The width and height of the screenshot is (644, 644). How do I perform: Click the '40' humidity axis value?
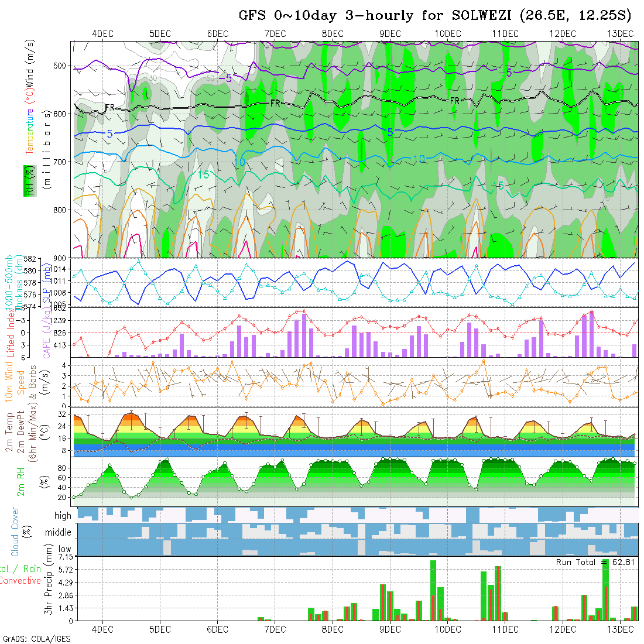click(x=61, y=488)
